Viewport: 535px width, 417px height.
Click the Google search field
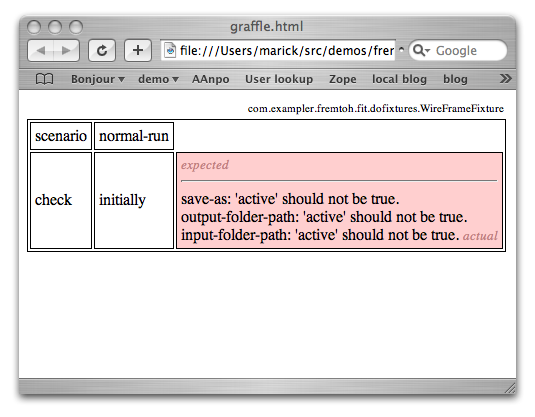coord(458,51)
